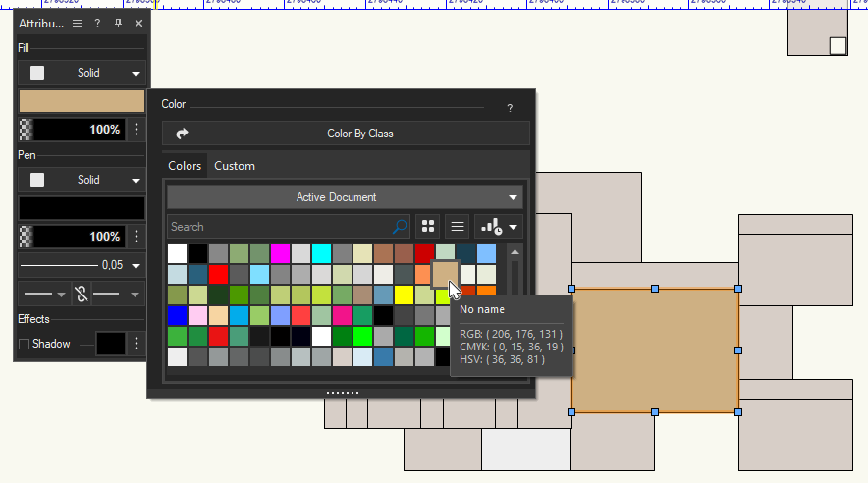Open the Shadow effect options menu
The width and height of the screenshot is (868, 483).
click(136, 344)
